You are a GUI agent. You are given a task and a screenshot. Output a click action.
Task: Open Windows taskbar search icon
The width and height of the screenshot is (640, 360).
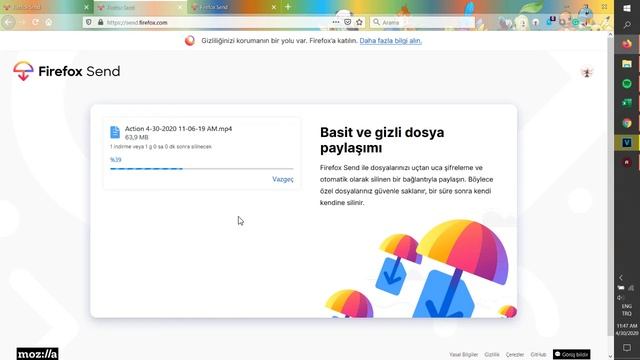[x=627, y=25]
